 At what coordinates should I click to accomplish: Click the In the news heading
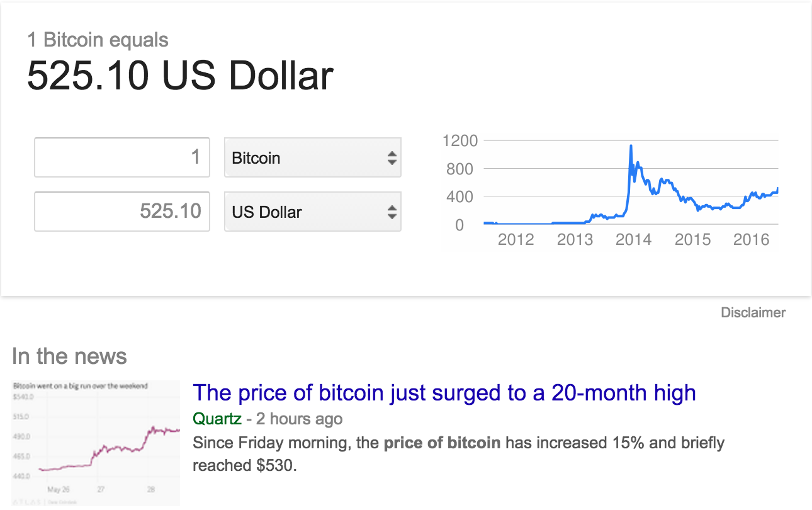tap(70, 356)
